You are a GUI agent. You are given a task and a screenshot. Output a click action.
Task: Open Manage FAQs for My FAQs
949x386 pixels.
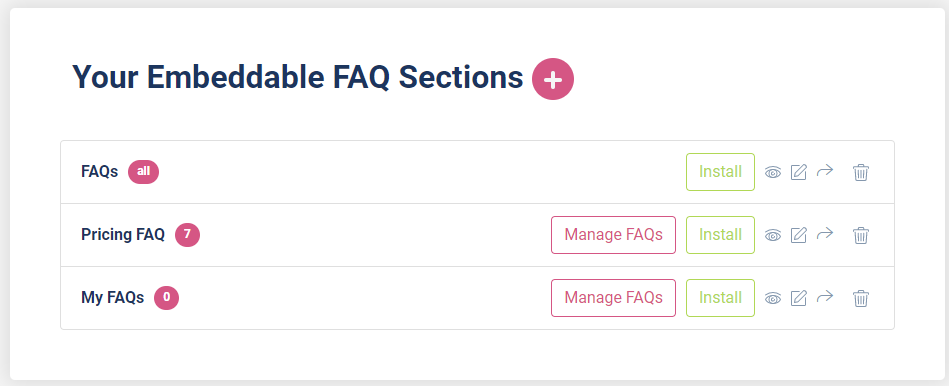(x=613, y=298)
